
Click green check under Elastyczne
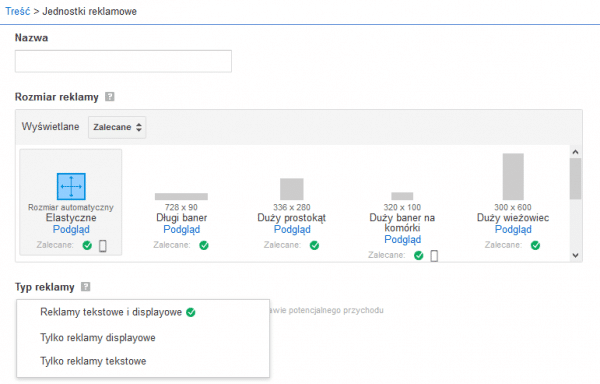(x=87, y=245)
